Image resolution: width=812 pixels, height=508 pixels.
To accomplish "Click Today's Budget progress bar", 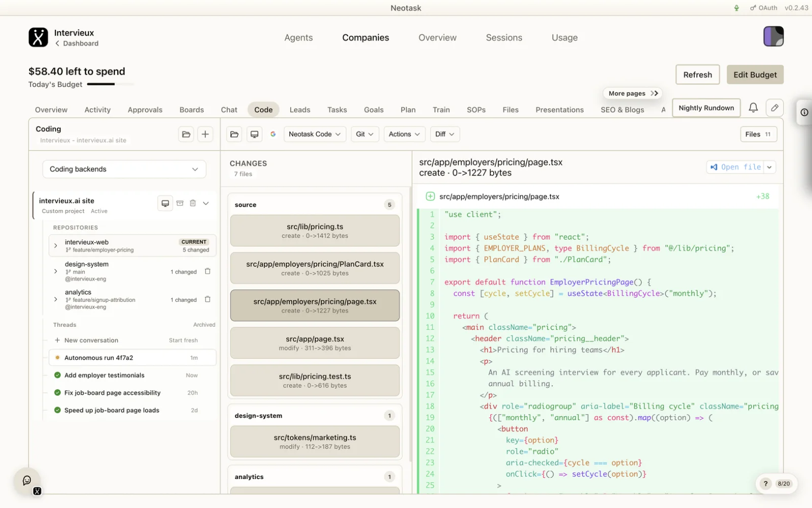I will tap(110, 84).
